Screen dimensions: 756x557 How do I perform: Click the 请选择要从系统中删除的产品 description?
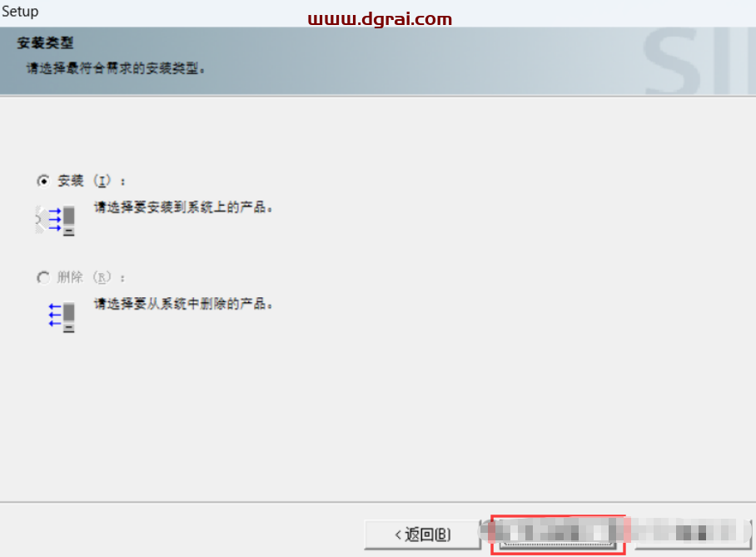[183, 304]
